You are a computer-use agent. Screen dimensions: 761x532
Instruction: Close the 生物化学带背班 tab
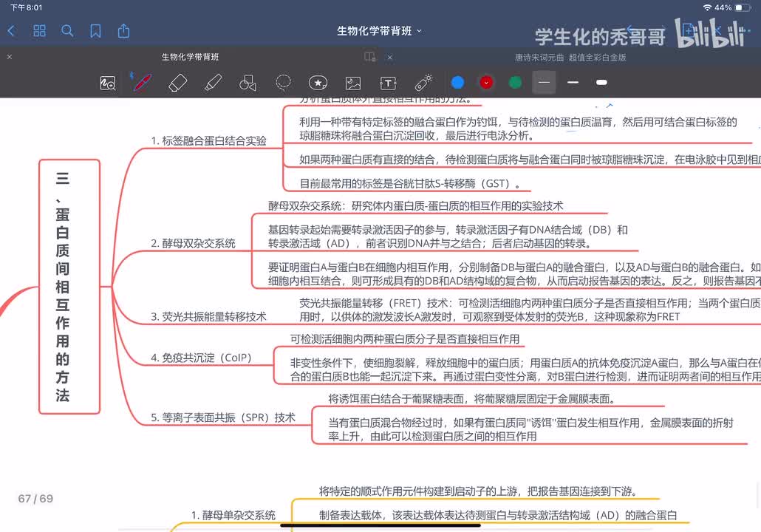tap(9, 57)
